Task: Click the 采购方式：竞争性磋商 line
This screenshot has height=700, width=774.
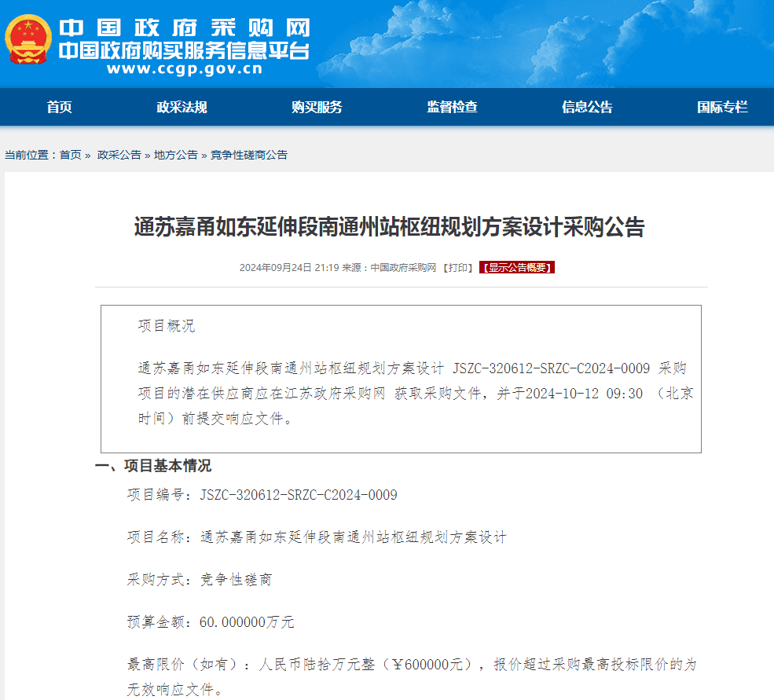Action: coord(200,580)
